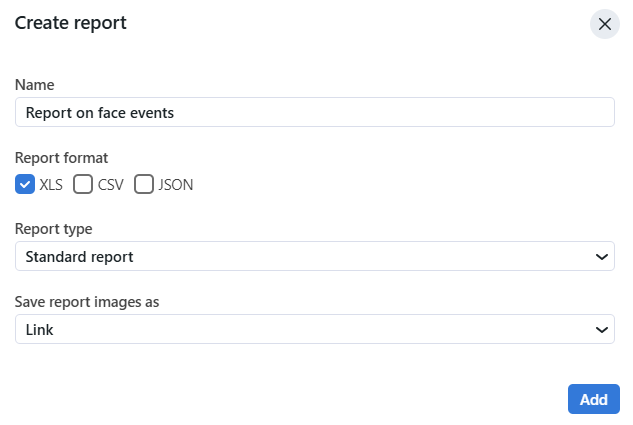
Task: Click the chevron arrow on Save report images
Action: (602, 329)
